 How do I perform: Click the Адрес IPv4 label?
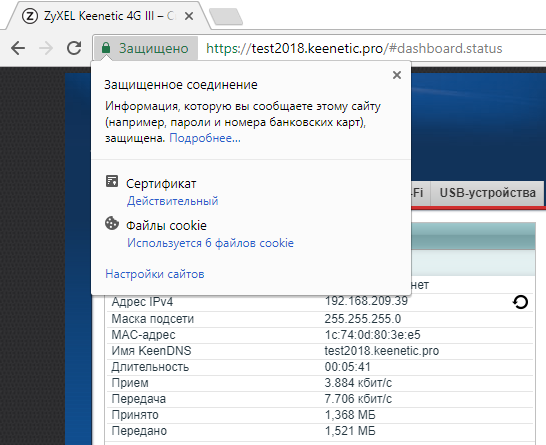142,302
